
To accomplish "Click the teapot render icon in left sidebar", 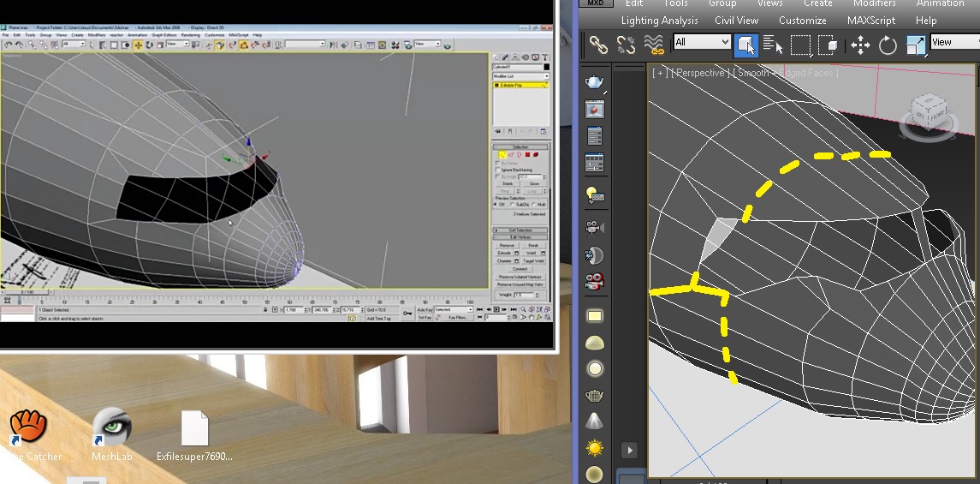I will click(594, 82).
